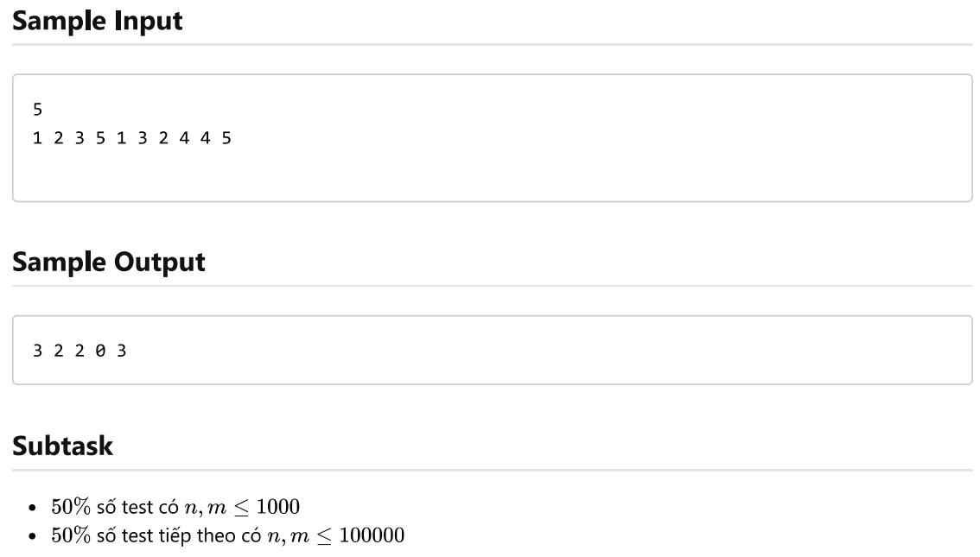Image resolution: width=980 pixels, height=557 pixels.
Task: Click the value 100000 in second subtask
Action: pos(372,535)
